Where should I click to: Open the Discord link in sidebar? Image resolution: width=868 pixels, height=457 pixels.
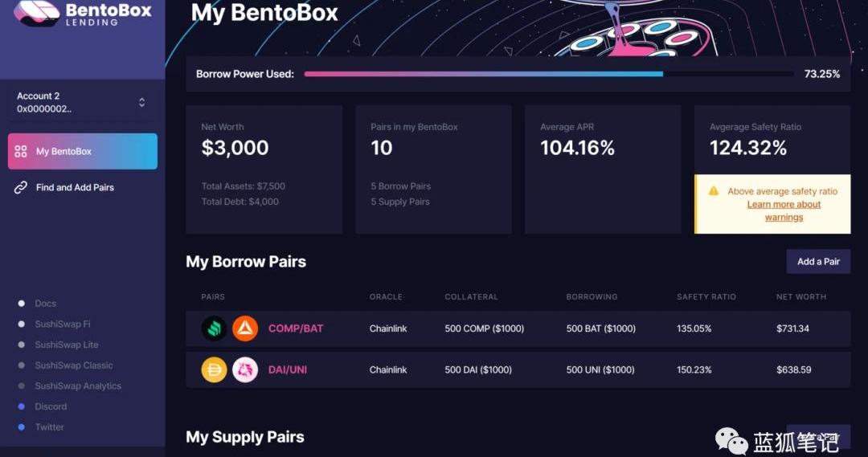tap(51, 406)
